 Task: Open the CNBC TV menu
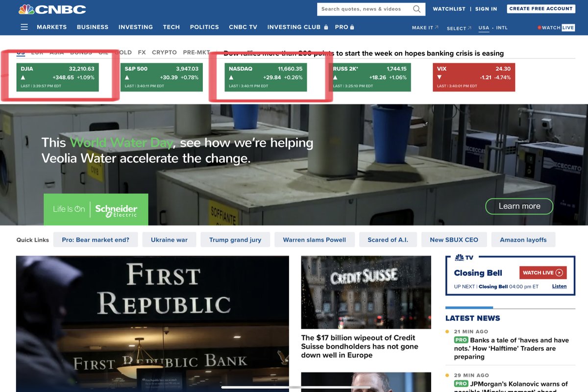coord(243,27)
